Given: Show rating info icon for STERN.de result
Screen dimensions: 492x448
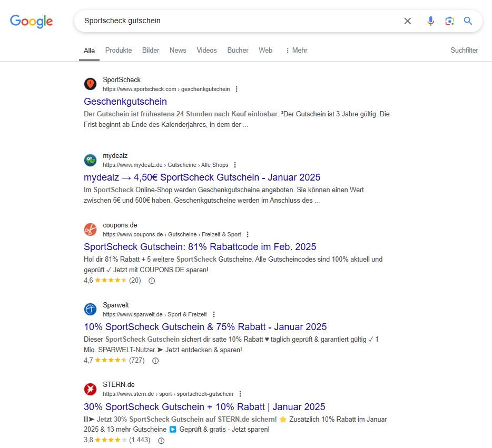Looking at the screenshot, I should pos(161,441).
